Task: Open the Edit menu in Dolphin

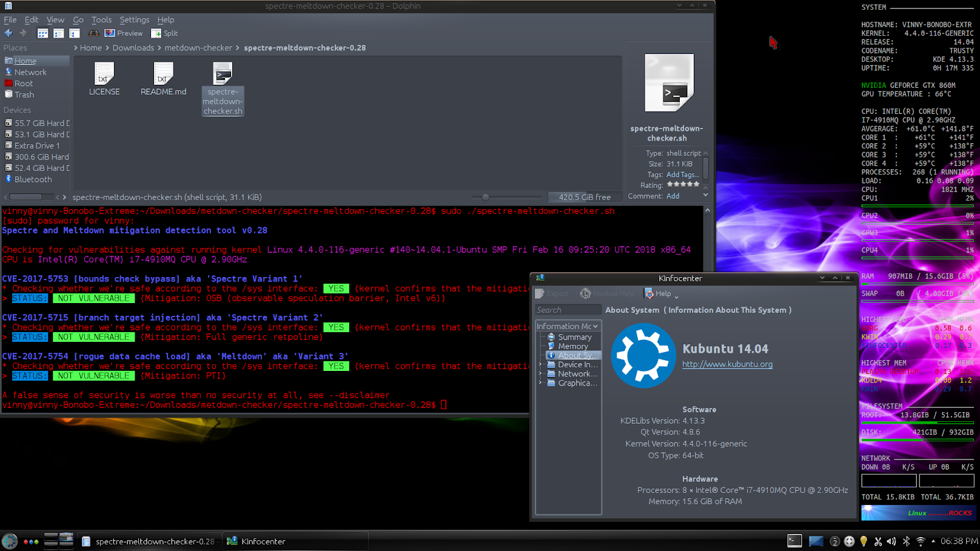Action: pyautogui.click(x=32, y=19)
